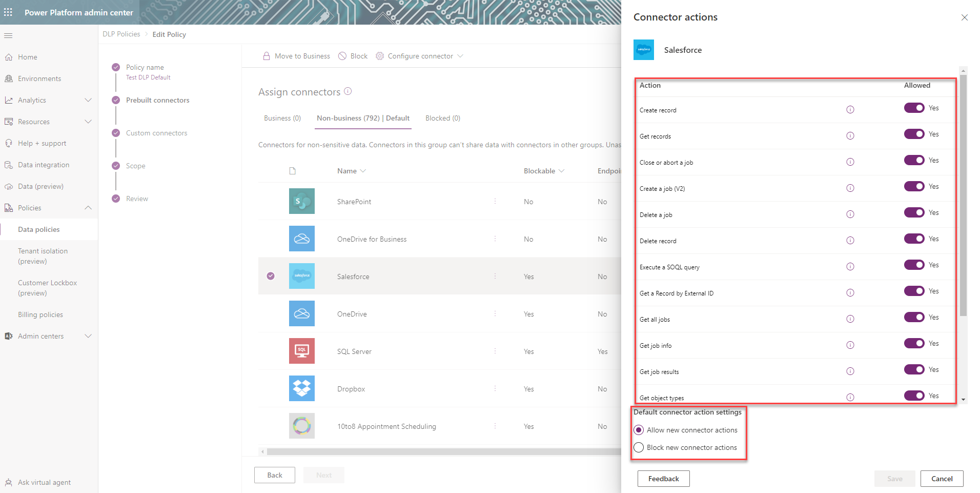Select Allow new connector actions radio
This screenshot has height=493, width=980.
click(x=639, y=430)
